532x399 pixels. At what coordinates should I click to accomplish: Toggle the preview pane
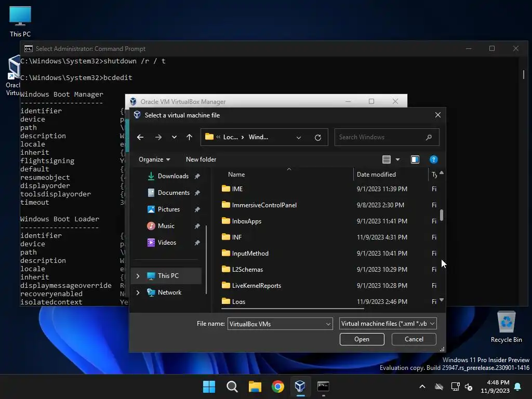pos(415,159)
